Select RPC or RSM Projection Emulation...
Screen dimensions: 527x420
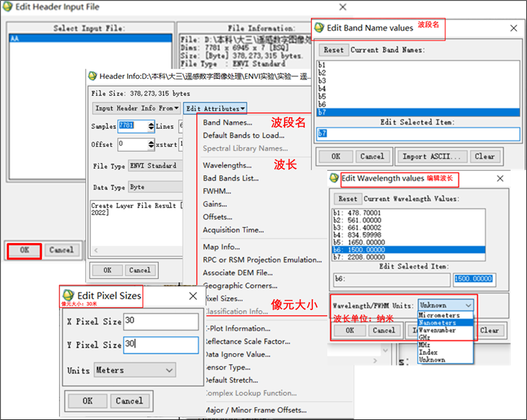pyautogui.click(x=262, y=260)
